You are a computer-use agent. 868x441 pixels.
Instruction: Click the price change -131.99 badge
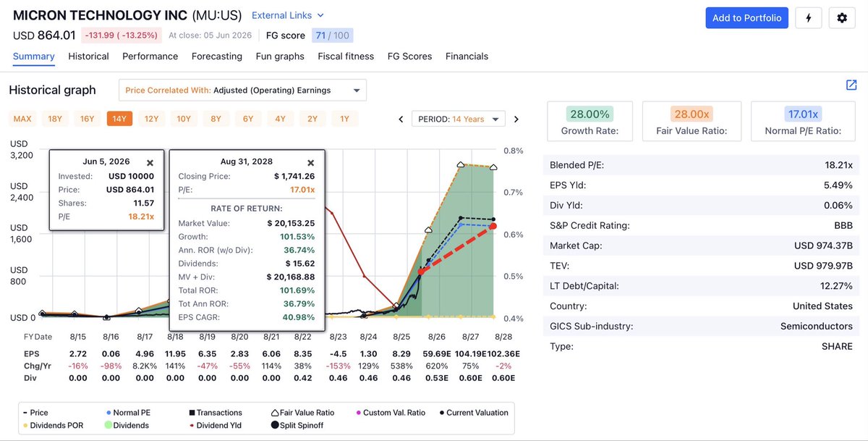click(x=121, y=35)
